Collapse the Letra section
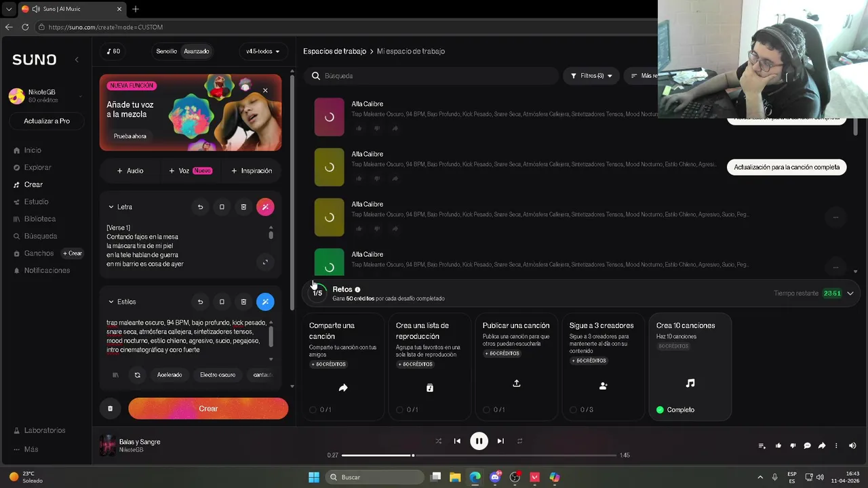The image size is (868, 488). click(111, 207)
